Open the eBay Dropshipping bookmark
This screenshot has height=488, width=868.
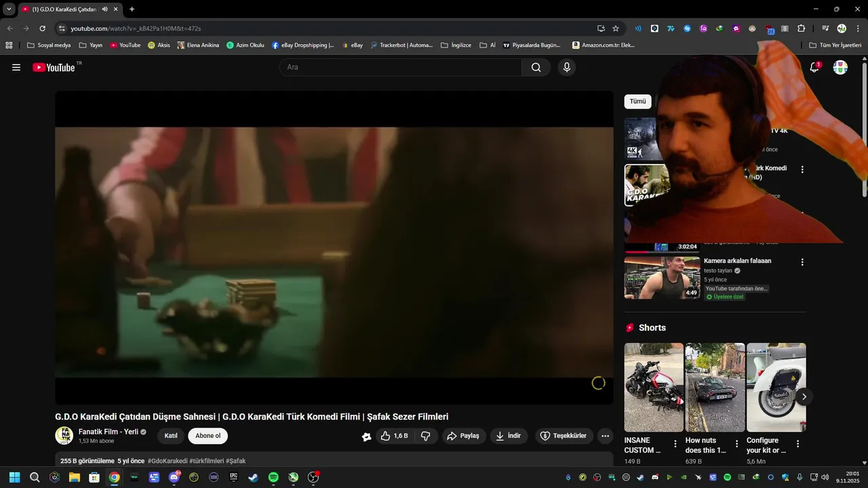pos(303,45)
